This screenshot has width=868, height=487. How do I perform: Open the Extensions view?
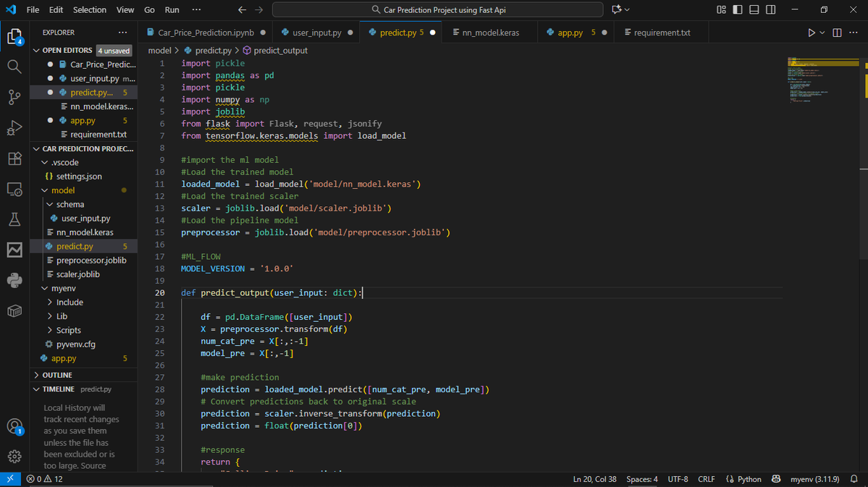tap(14, 158)
